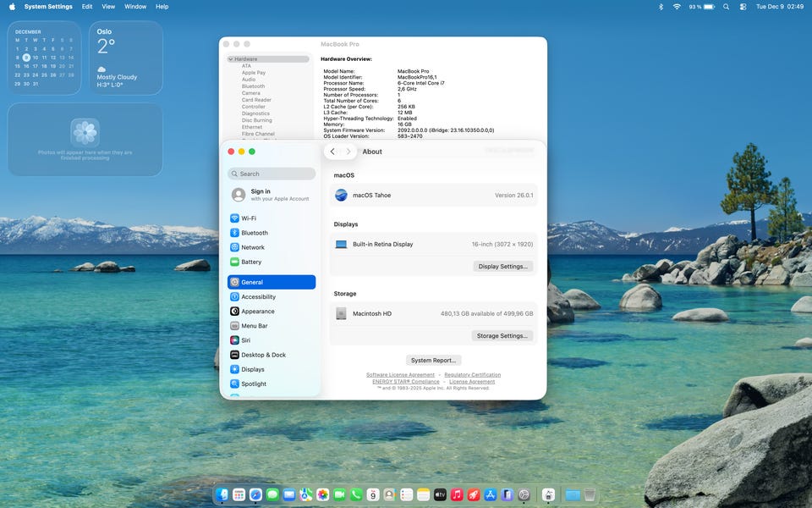Go to Accessibility settings
The height and width of the screenshot is (508, 812).
click(x=258, y=297)
